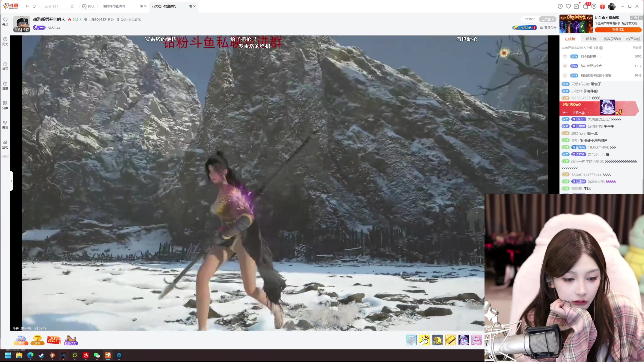644x362 pixels.
Task: Open 关注 in left sidebar
Action: 5,22
